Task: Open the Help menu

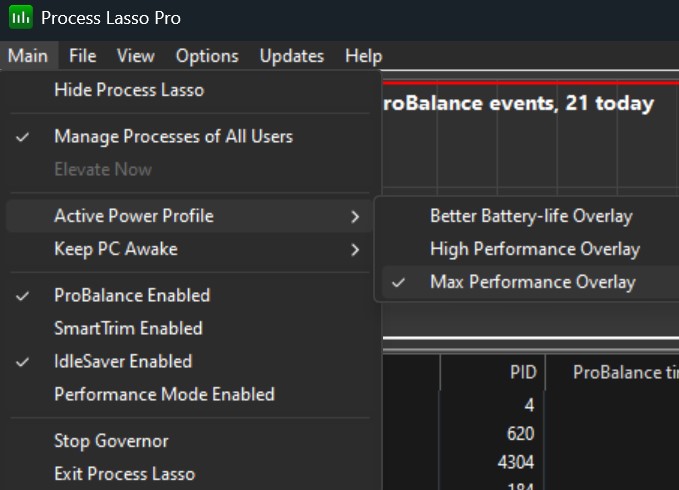Action: [363, 56]
